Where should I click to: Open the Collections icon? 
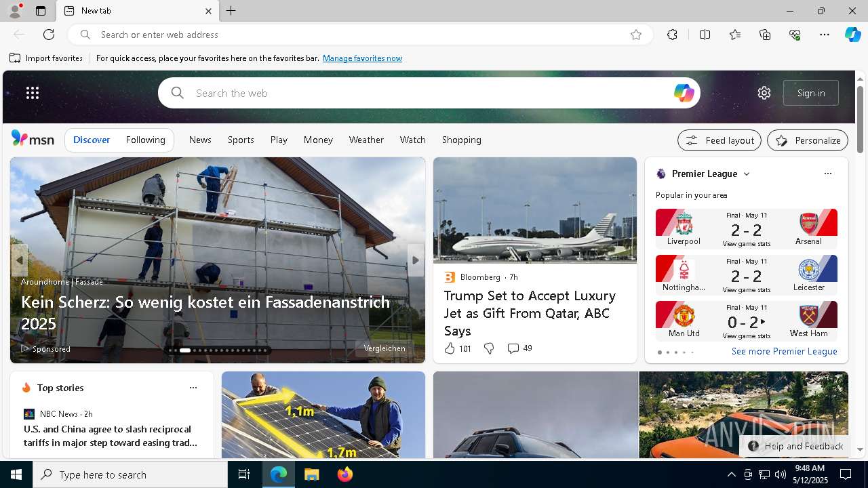(x=765, y=35)
